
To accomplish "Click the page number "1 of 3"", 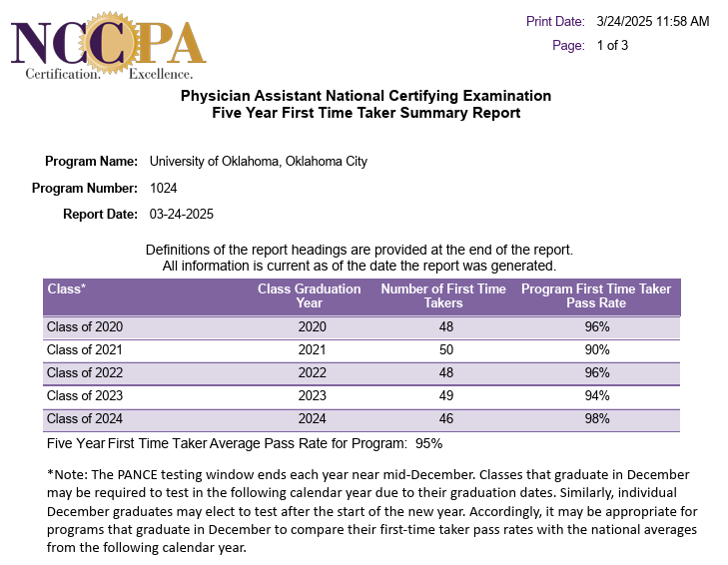I will coord(612,45).
